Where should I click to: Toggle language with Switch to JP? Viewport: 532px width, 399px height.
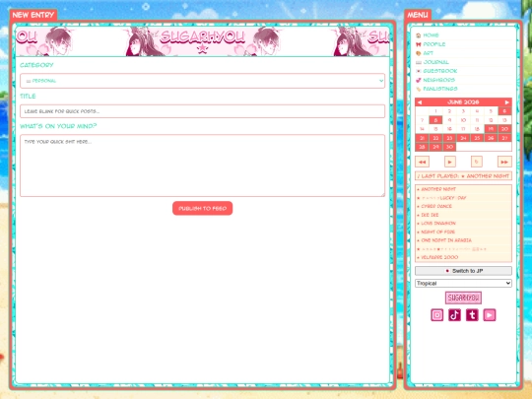click(x=463, y=271)
